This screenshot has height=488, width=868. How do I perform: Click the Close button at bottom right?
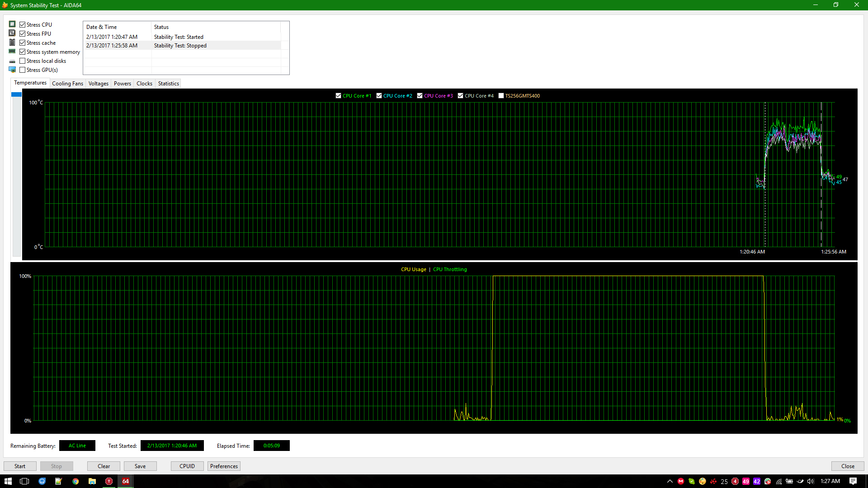[x=848, y=466]
